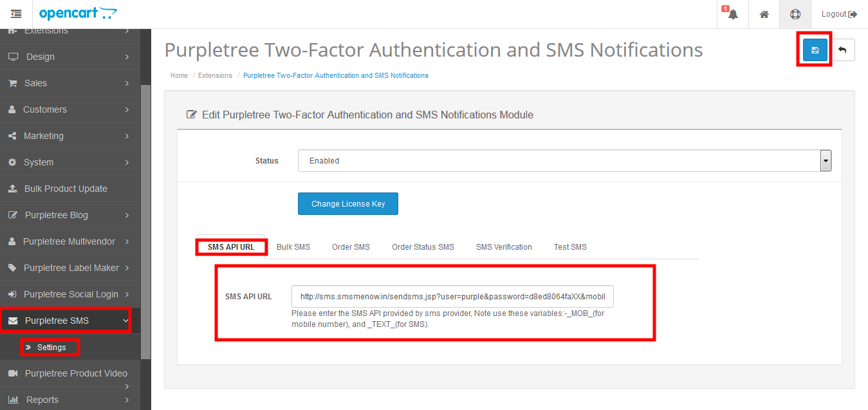Expand the Purpletree Multivendor chevron

(127, 241)
